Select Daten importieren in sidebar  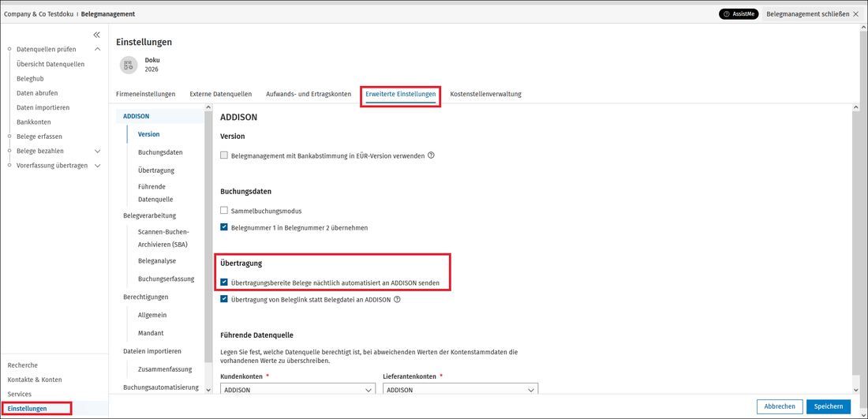pos(43,107)
